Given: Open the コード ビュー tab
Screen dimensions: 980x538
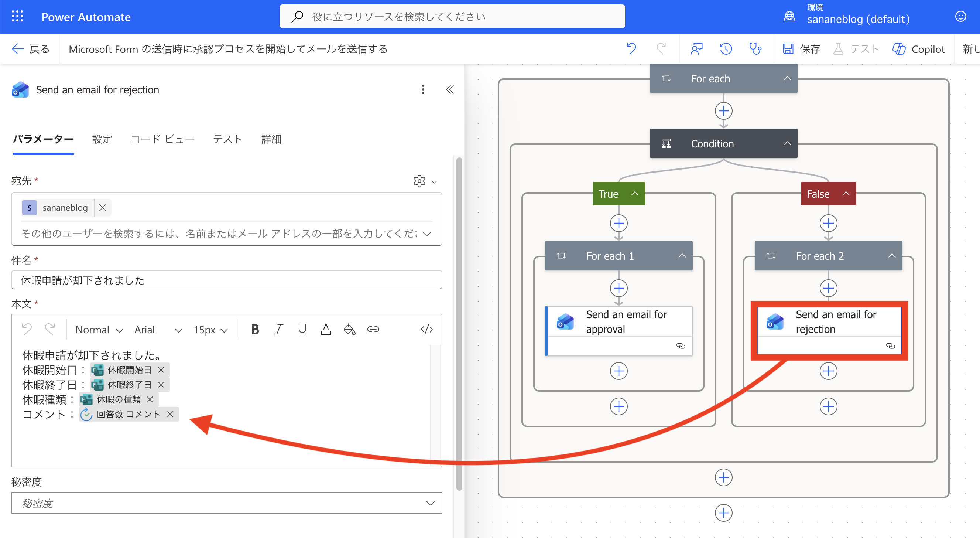Looking at the screenshot, I should (162, 139).
